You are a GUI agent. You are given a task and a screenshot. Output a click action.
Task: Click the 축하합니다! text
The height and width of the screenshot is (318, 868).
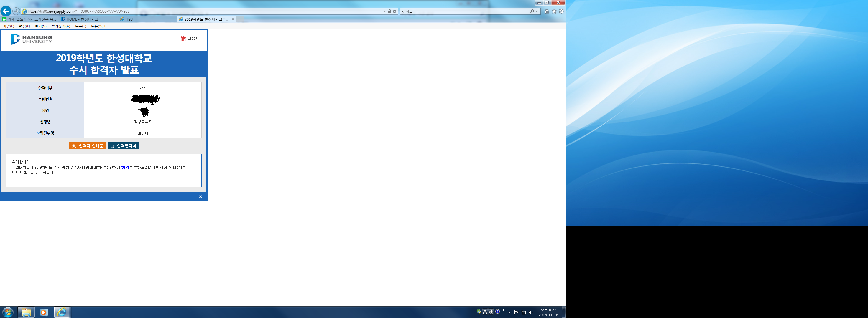point(21,162)
